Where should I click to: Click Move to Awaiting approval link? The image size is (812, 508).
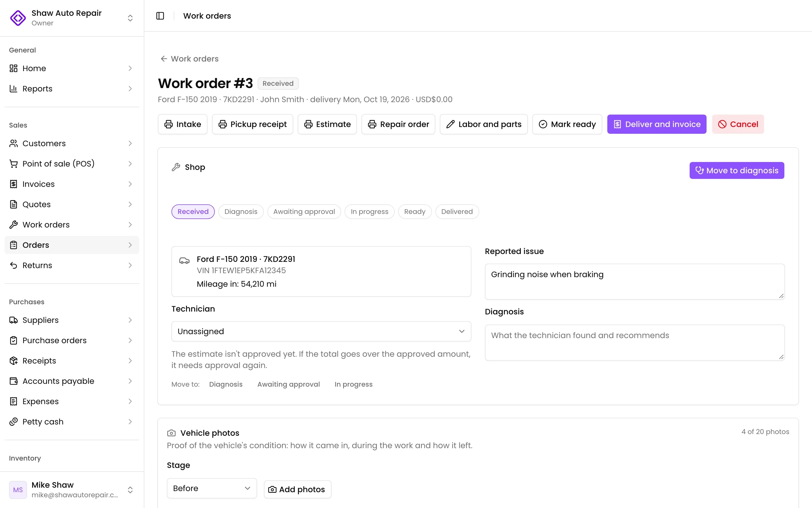pyautogui.click(x=288, y=384)
